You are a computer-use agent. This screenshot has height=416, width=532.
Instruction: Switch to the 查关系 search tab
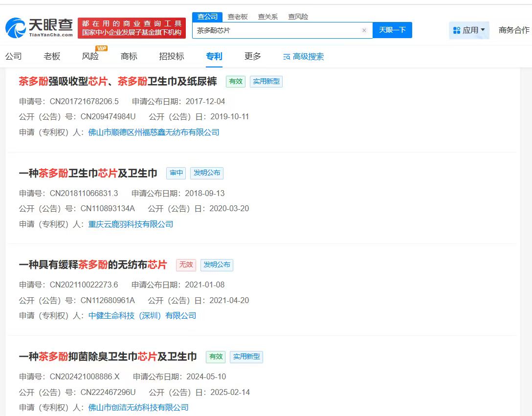pyautogui.click(x=267, y=17)
